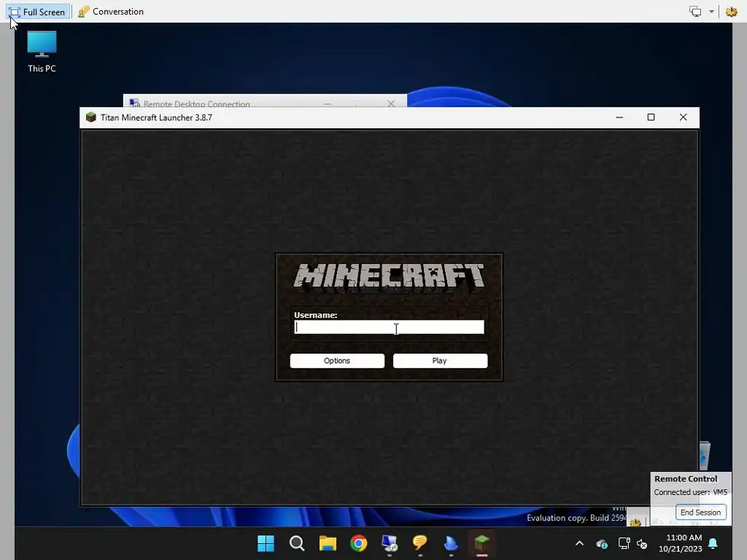Open the Windows Start menu
The height and width of the screenshot is (560, 747).
point(266,543)
